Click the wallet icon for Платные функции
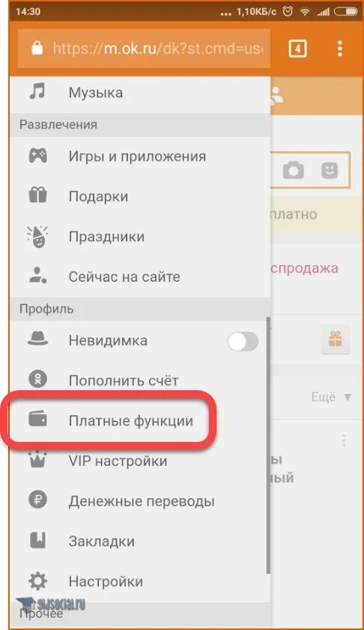This screenshot has width=364, height=630. (x=37, y=420)
